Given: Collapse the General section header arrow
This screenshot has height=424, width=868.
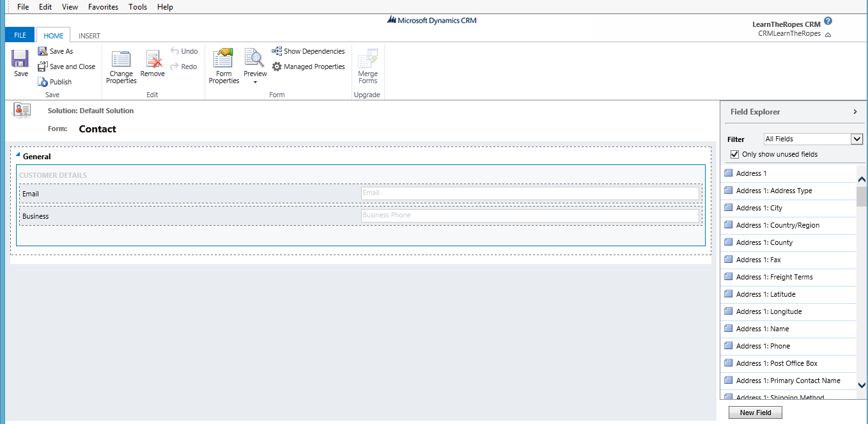Looking at the screenshot, I should point(18,155).
